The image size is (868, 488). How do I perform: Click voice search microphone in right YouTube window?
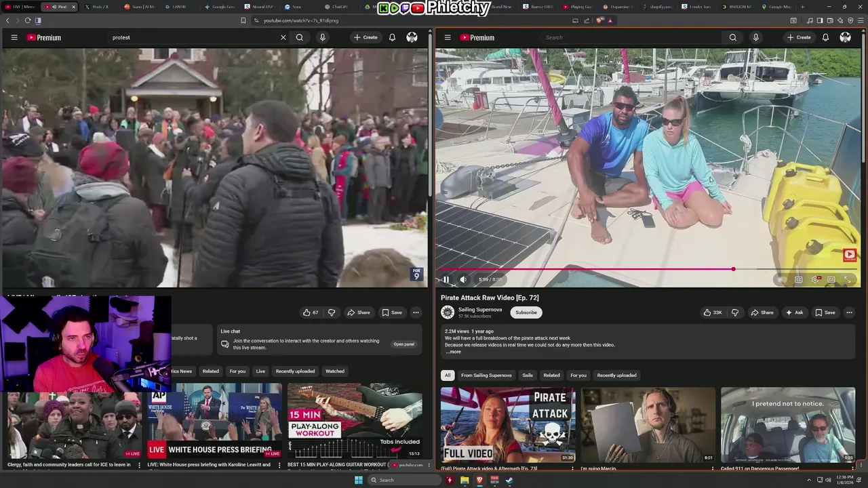point(756,37)
